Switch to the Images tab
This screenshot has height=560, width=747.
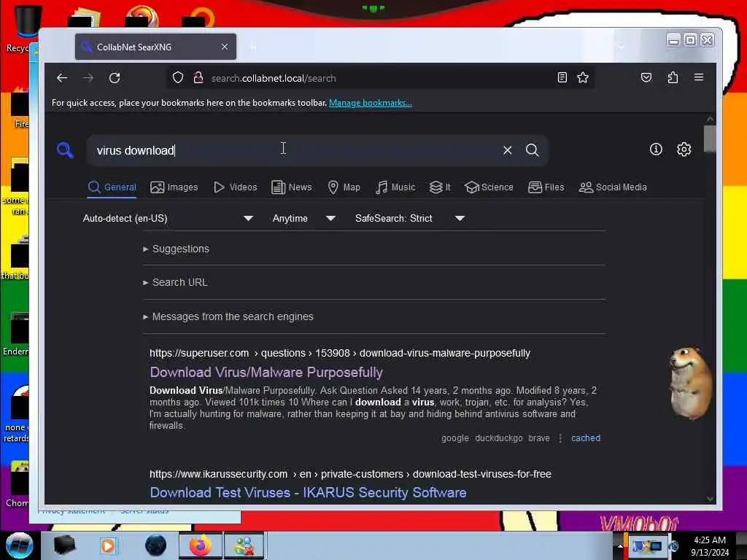pyautogui.click(x=174, y=187)
